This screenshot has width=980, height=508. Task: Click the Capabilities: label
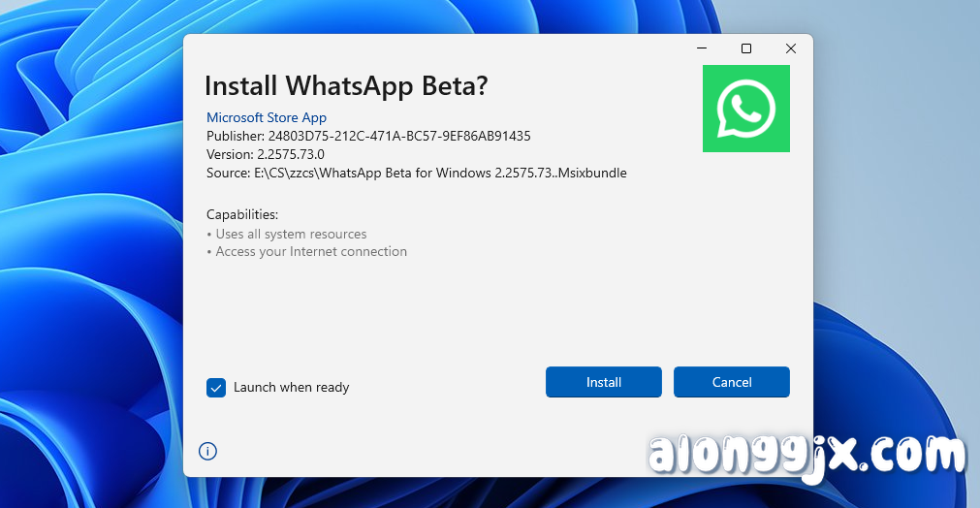(x=242, y=214)
